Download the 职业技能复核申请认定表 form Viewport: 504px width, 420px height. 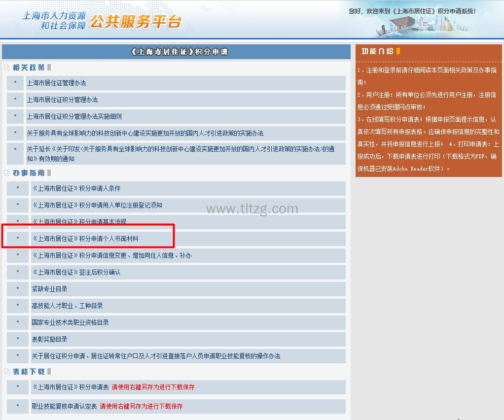64,406
